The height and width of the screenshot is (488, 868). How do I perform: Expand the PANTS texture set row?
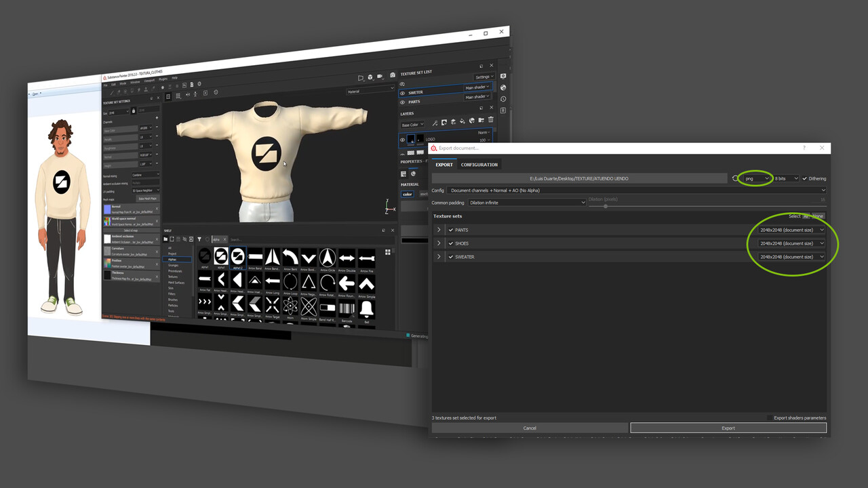pos(439,230)
